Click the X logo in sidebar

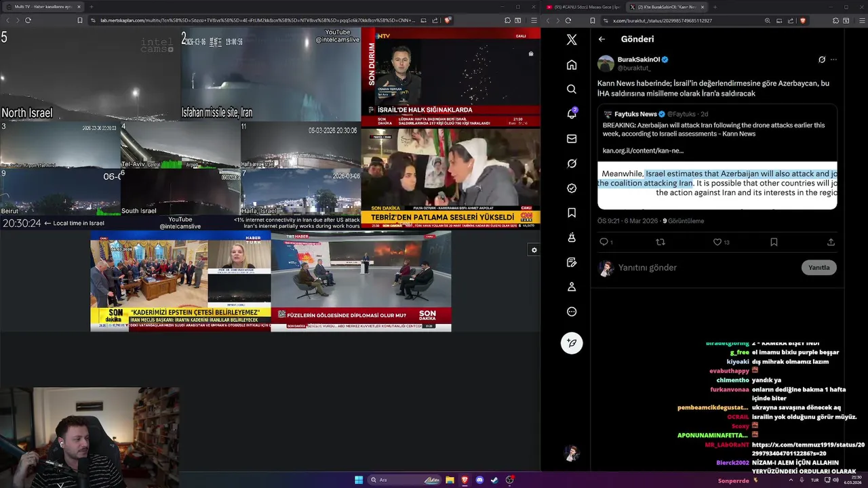pyautogui.click(x=572, y=39)
